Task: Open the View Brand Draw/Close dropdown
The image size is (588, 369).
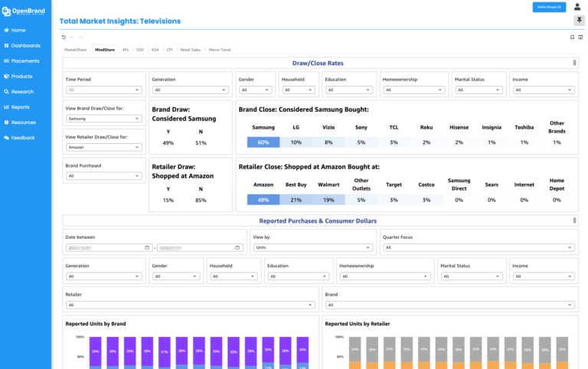Action: pyautogui.click(x=104, y=119)
